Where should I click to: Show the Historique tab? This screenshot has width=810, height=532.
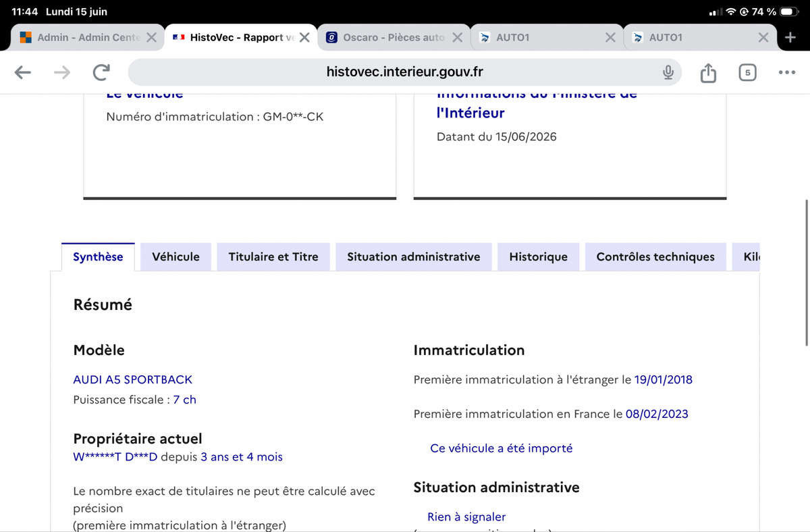538,257
